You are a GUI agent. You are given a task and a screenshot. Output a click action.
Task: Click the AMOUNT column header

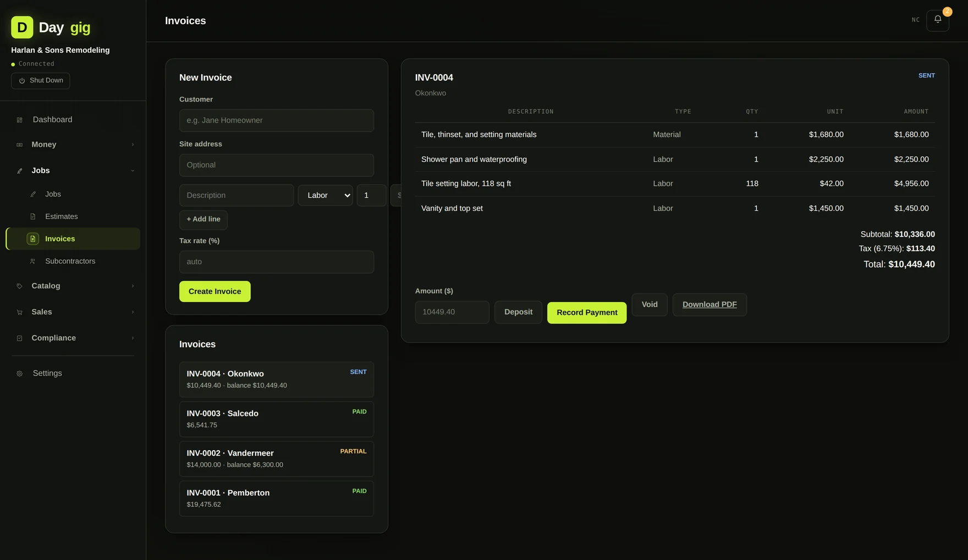(916, 112)
